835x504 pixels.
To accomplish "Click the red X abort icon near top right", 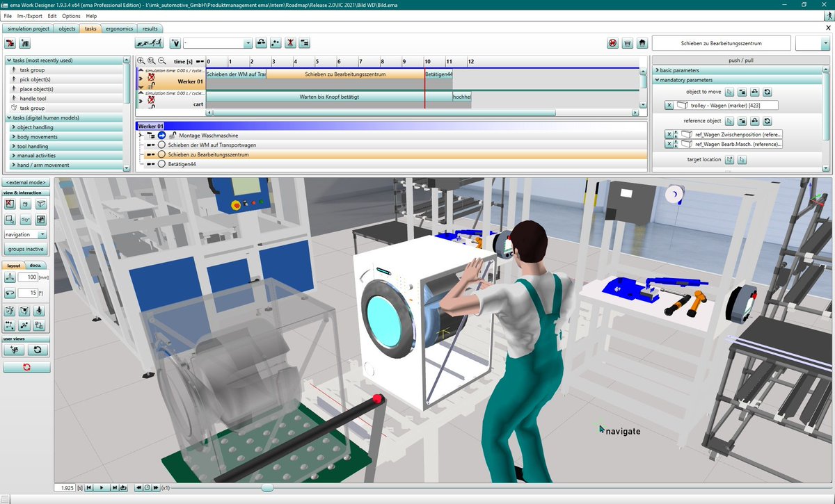I will click(x=612, y=43).
